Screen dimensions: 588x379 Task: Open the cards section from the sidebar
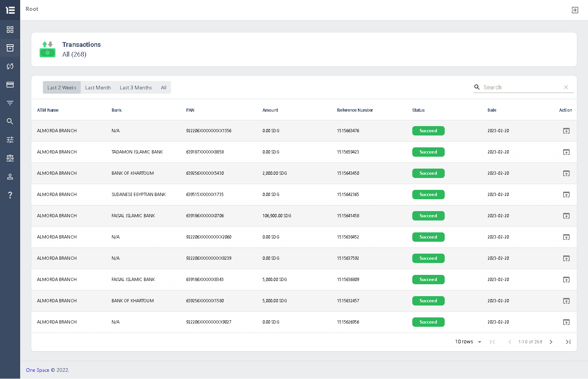pos(10,85)
